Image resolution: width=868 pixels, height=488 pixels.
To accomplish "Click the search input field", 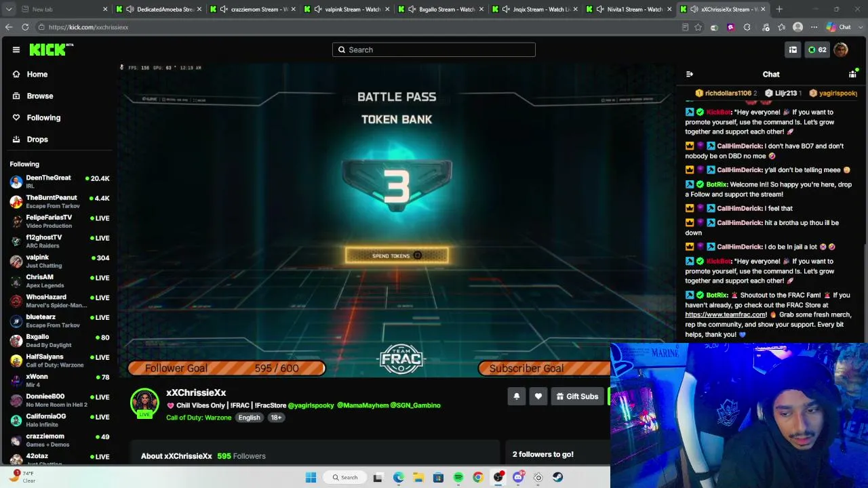I will coord(434,49).
